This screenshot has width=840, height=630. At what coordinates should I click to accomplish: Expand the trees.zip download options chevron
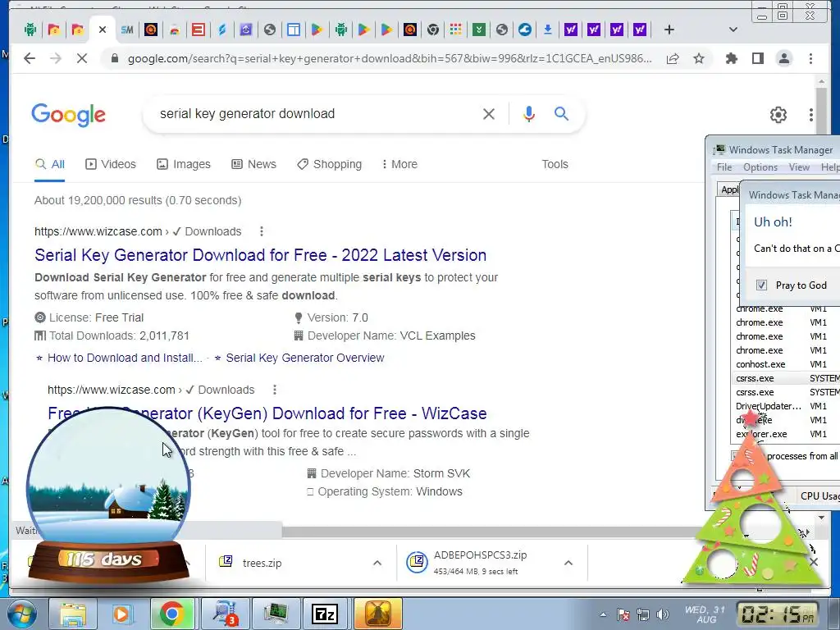tap(377, 563)
